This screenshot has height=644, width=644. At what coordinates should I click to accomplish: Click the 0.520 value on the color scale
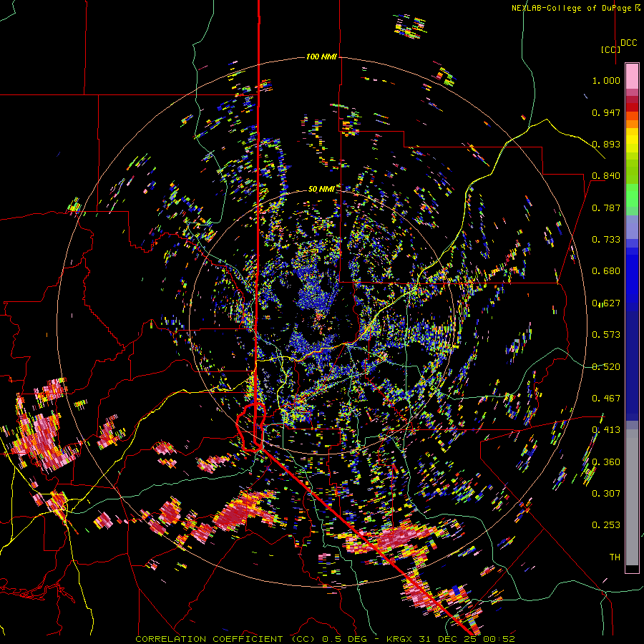click(x=606, y=367)
